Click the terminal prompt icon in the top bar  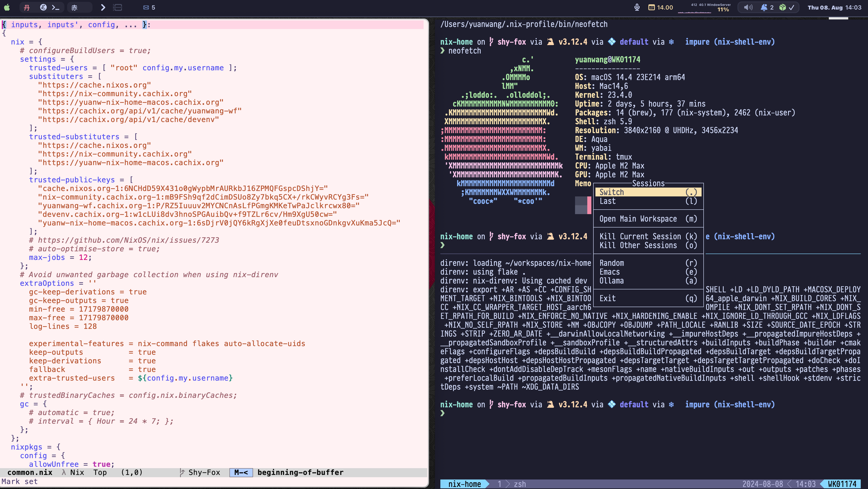click(x=56, y=7)
